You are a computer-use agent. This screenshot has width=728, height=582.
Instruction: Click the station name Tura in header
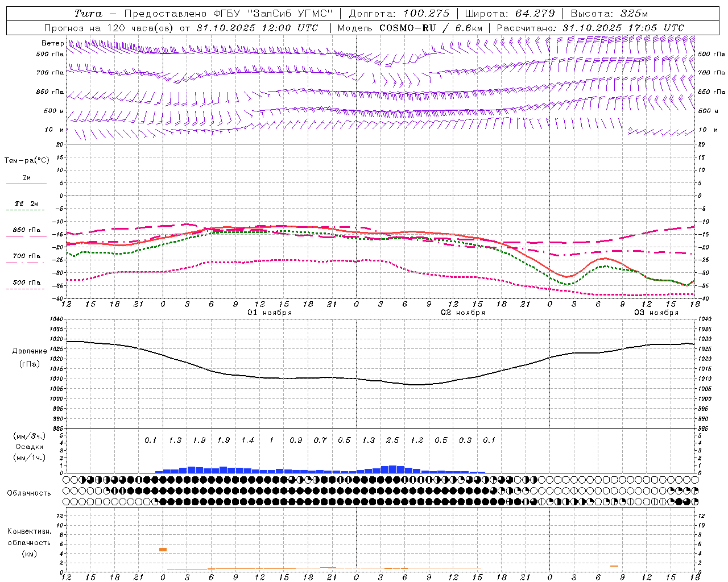(x=88, y=14)
